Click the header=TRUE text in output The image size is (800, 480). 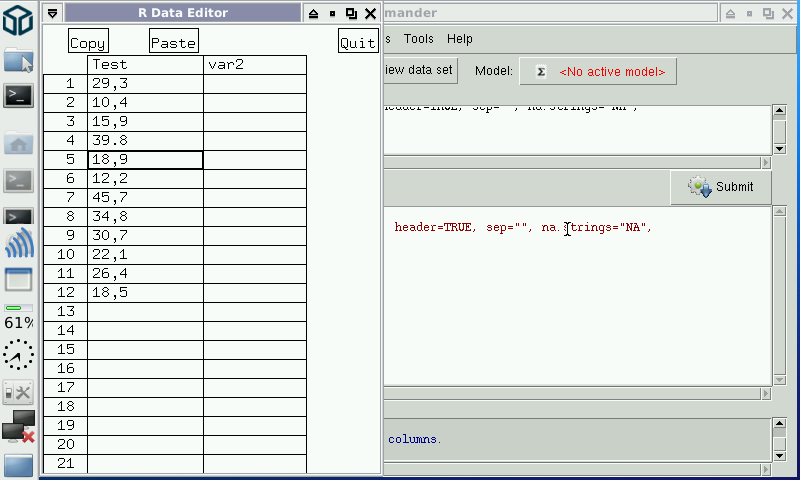(435, 228)
